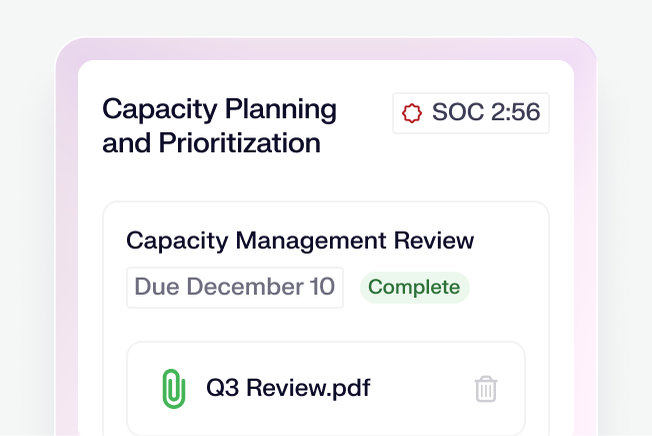Click the SOC 2:56 badge
Image resolution: width=652 pixels, height=436 pixels.
pos(471,113)
